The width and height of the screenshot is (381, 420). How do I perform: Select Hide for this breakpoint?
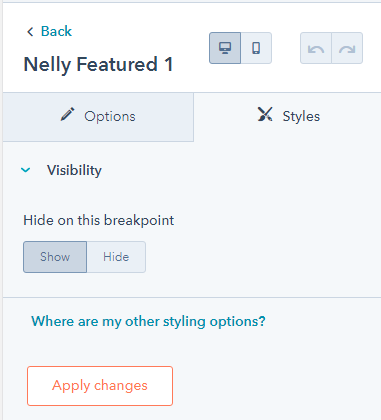tap(116, 257)
